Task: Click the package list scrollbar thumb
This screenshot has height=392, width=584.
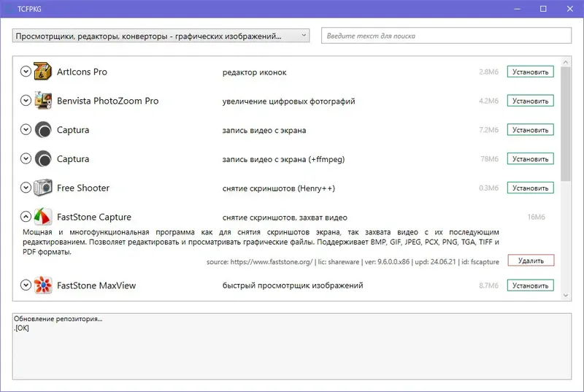Action: (x=565, y=123)
